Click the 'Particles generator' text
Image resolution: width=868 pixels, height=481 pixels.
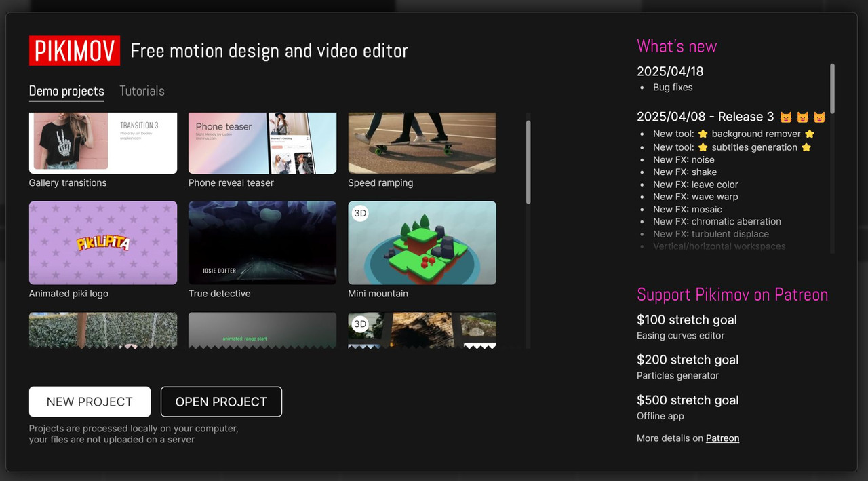point(677,376)
